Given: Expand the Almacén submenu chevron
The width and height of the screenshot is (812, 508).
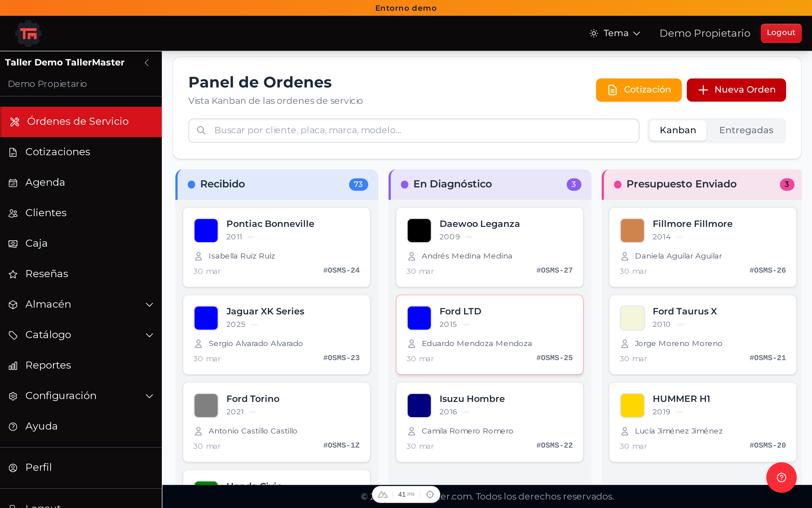Looking at the screenshot, I should [x=149, y=305].
